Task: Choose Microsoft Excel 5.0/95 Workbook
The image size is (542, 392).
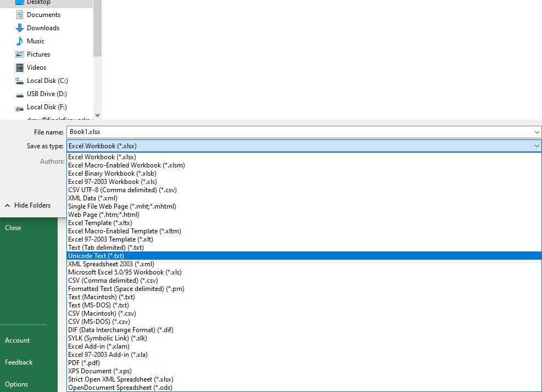Action: (304, 272)
